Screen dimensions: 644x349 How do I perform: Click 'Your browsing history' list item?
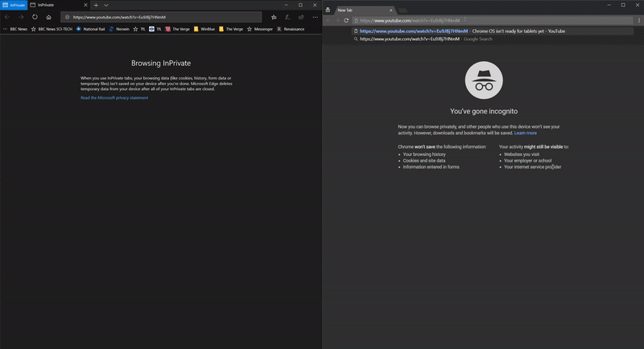[x=424, y=154]
